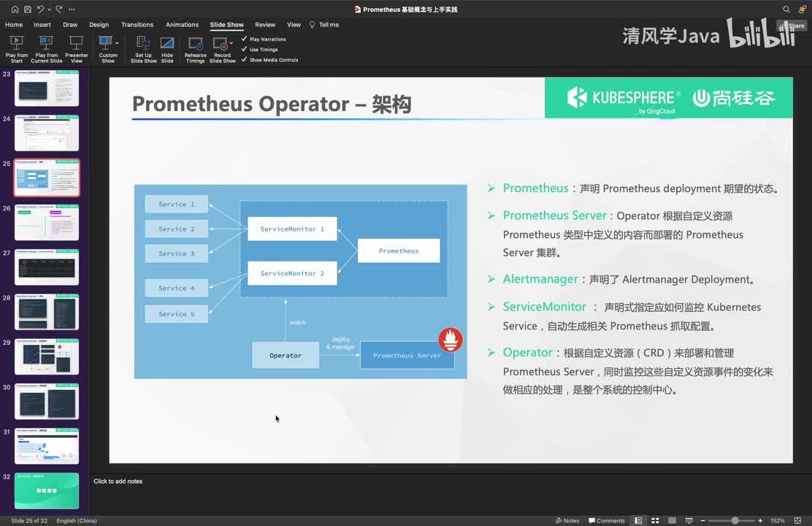Screen dimensions: 812x526
Task: Click Fit slide to window icon
Action: 797,521
